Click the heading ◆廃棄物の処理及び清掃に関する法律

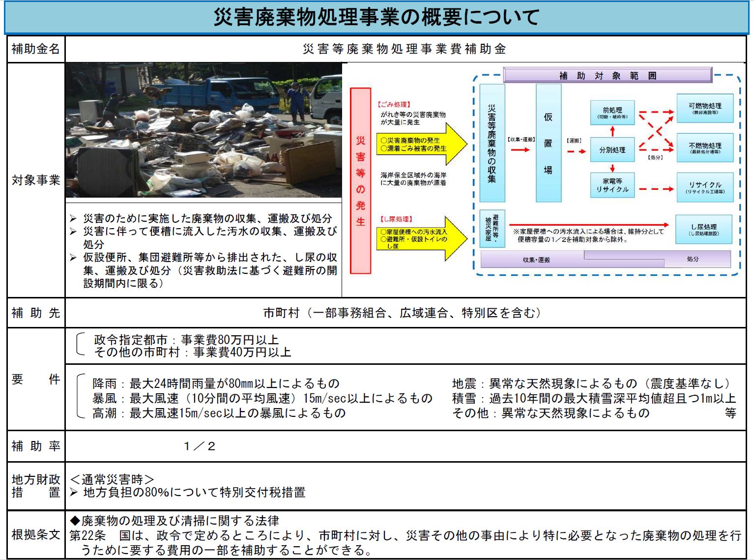(x=174, y=520)
